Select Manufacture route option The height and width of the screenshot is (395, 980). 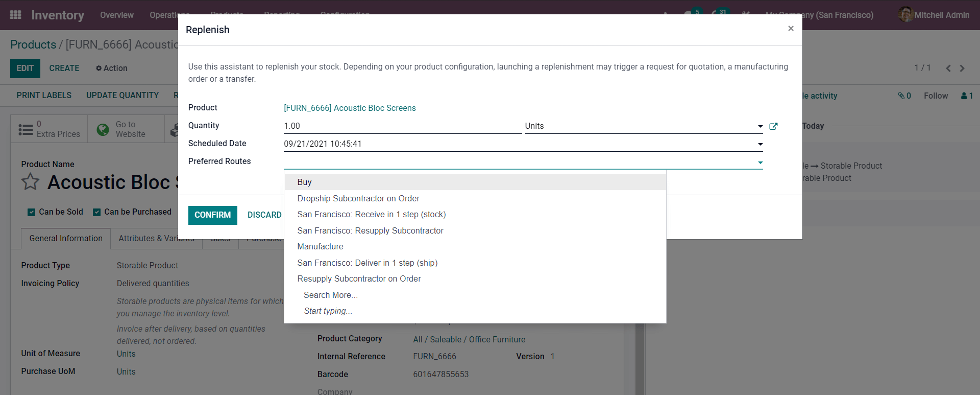coord(475,246)
